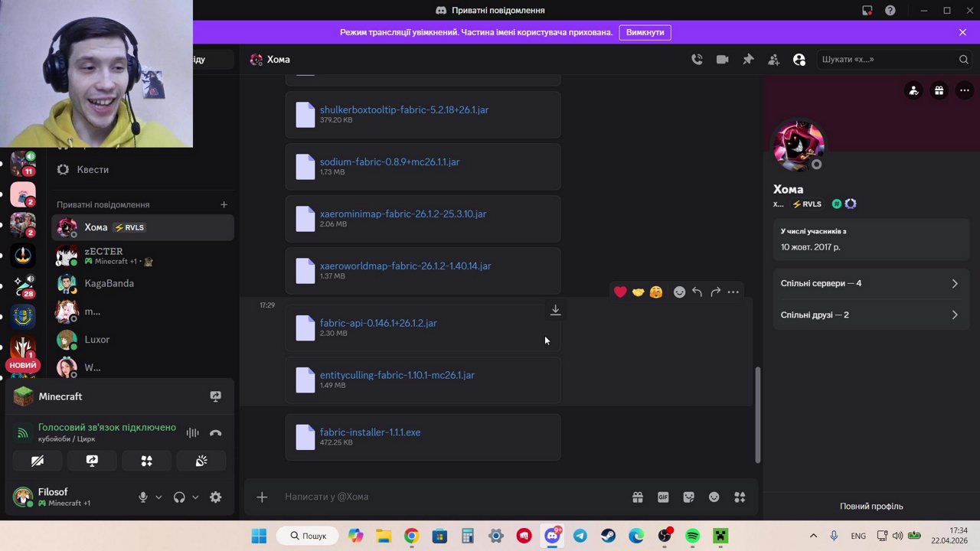Open the sticker picker
The height and width of the screenshot is (551, 980).
click(688, 497)
